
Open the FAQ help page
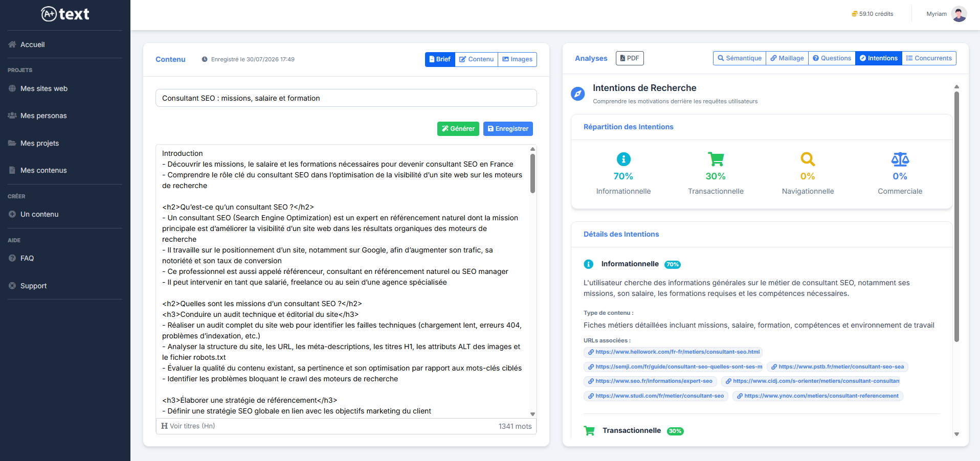[x=21, y=258]
